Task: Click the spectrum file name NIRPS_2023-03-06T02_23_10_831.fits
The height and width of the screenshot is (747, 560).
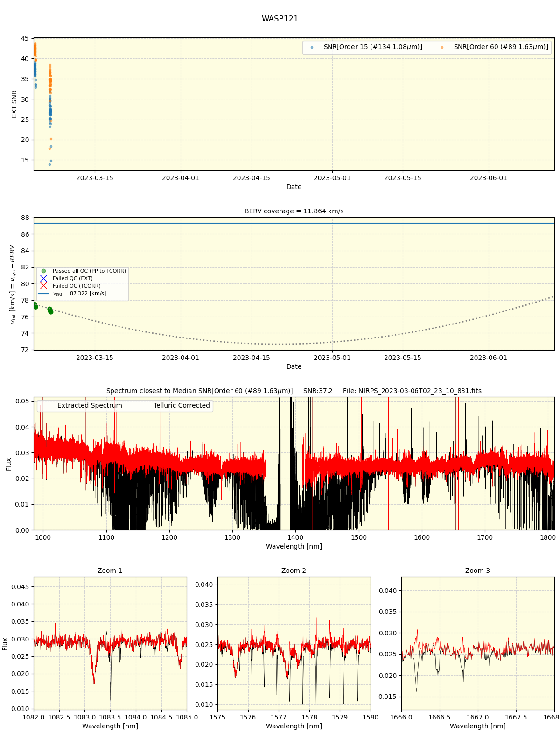Action: 412,391
